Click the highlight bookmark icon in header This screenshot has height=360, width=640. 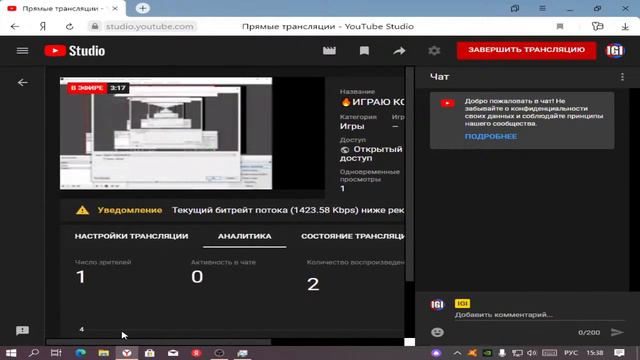364,51
